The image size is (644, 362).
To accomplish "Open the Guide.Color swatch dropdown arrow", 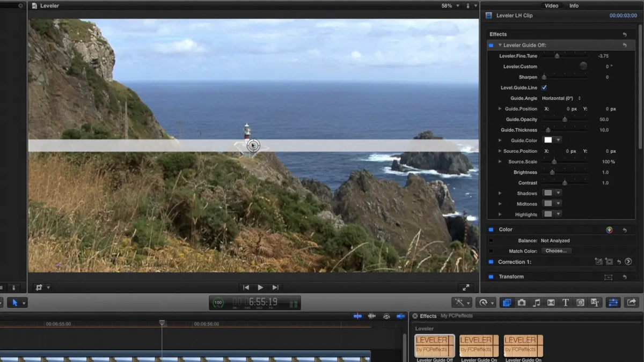I will point(558,140).
